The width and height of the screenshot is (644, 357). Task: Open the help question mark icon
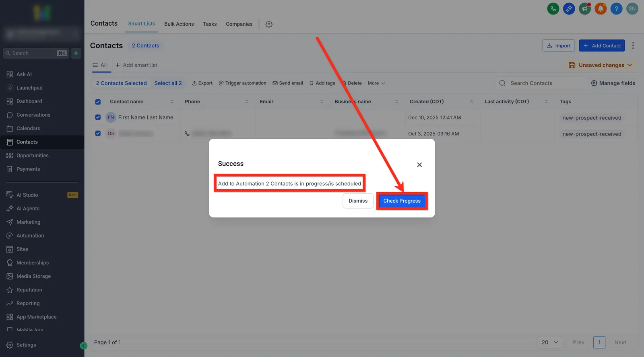click(616, 8)
